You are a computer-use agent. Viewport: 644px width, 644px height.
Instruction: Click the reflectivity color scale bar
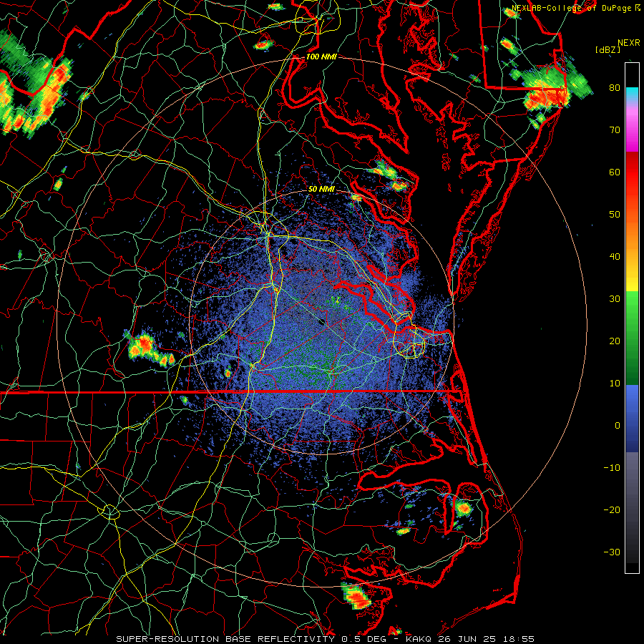coord(632,318)
